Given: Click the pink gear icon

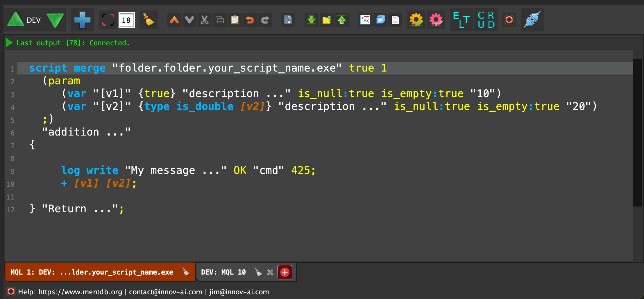Looking at the screenshot, I should 436,20.
